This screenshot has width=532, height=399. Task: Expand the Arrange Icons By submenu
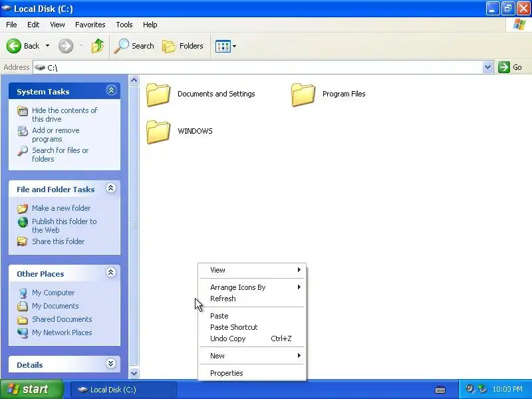[x=252, y=287]
